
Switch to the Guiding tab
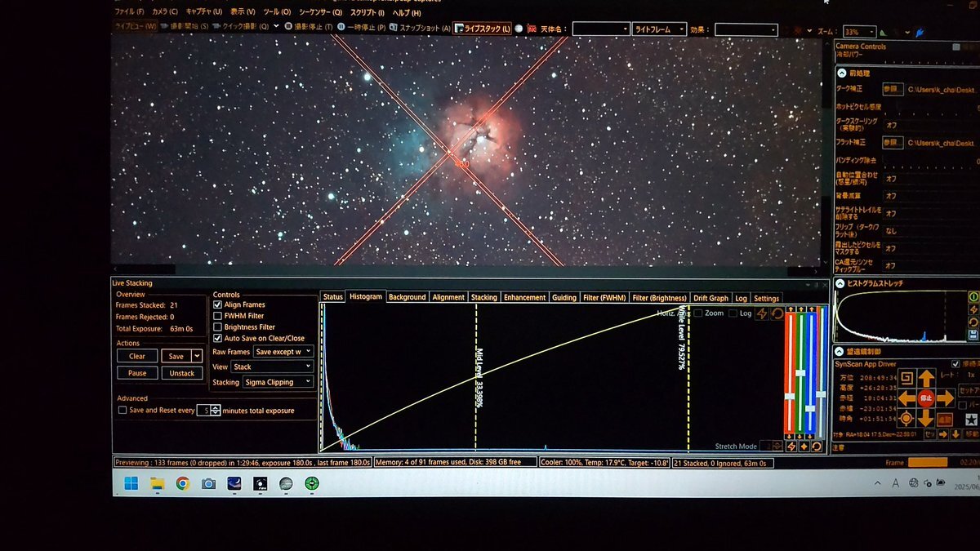coord(564,297)
